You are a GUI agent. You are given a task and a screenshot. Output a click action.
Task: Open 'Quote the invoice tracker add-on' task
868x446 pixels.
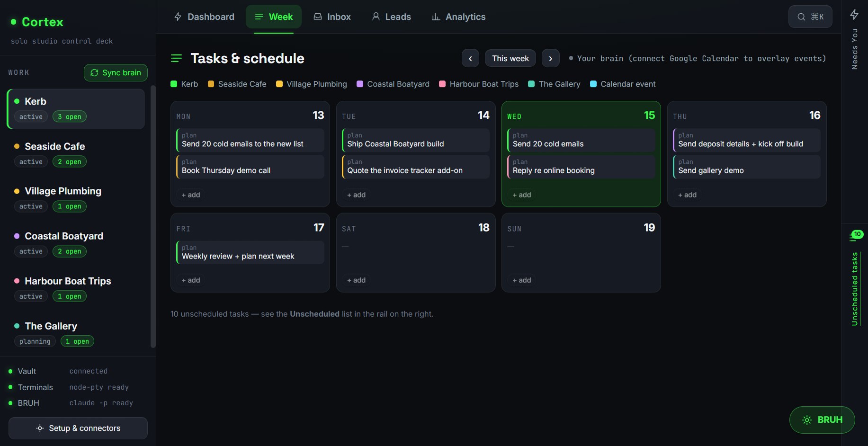[x=416, y=167]
